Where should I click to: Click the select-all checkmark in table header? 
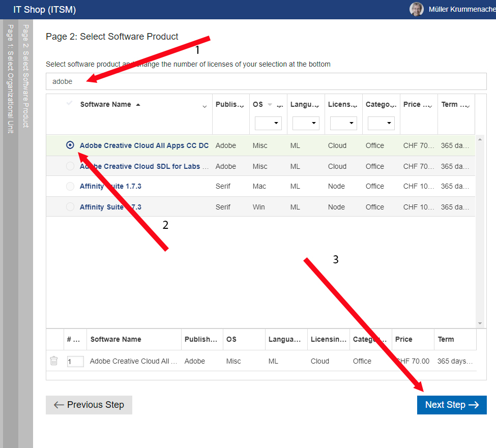tap(70, 103)
